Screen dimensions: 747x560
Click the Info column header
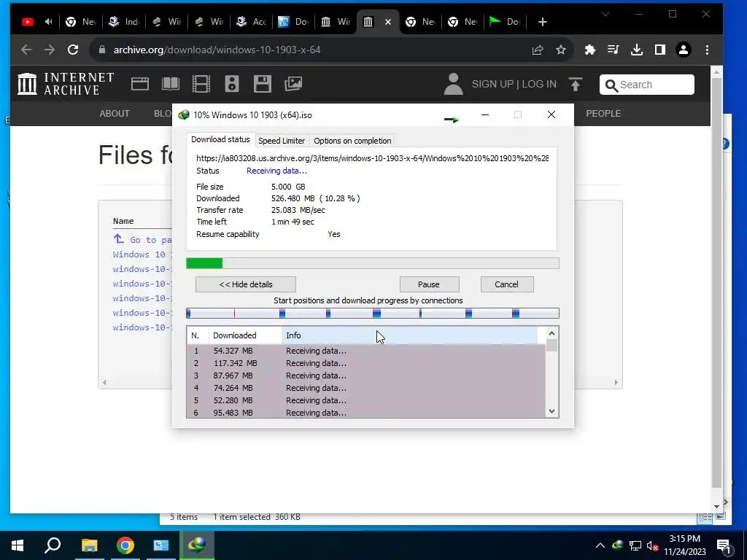(410, 335)
